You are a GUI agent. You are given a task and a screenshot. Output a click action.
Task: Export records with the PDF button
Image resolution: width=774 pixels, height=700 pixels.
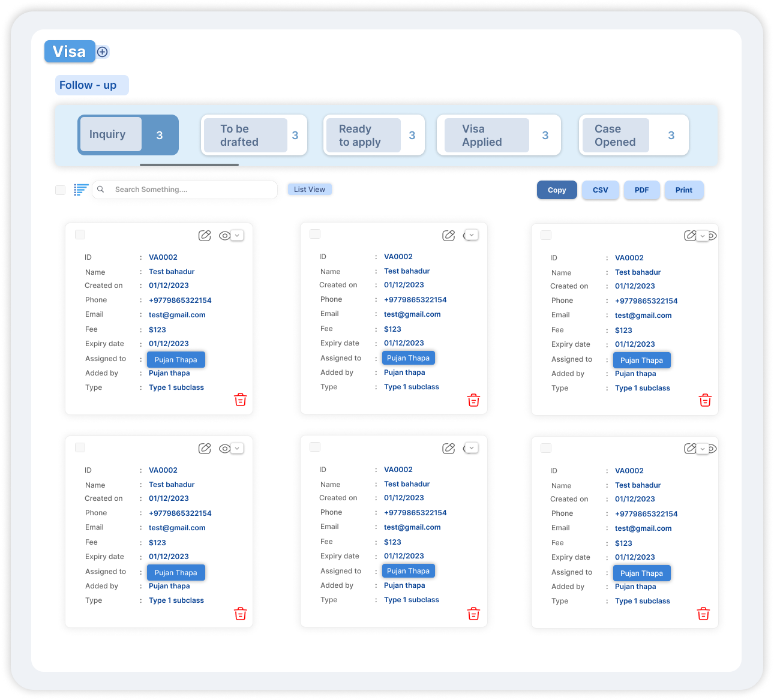[x=641, y=190]
